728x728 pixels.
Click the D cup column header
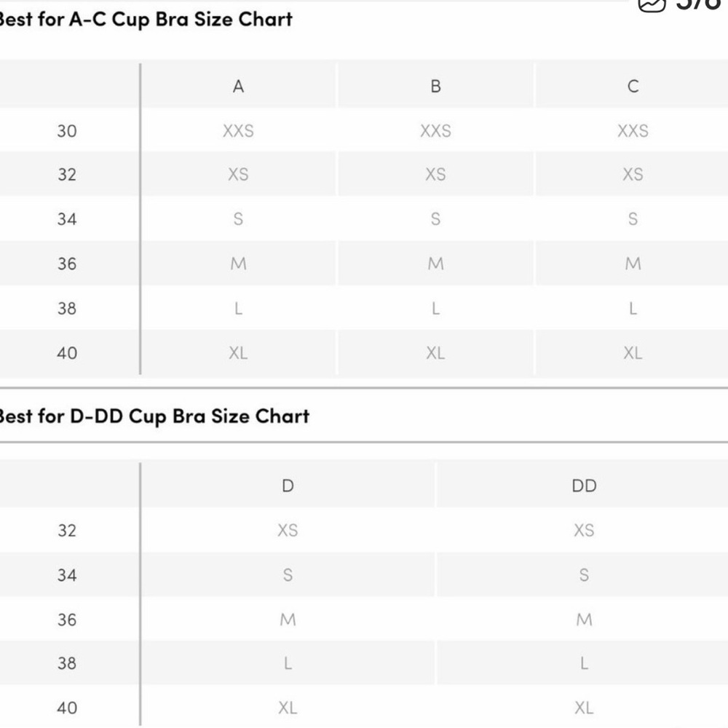(x=288, y=486)
